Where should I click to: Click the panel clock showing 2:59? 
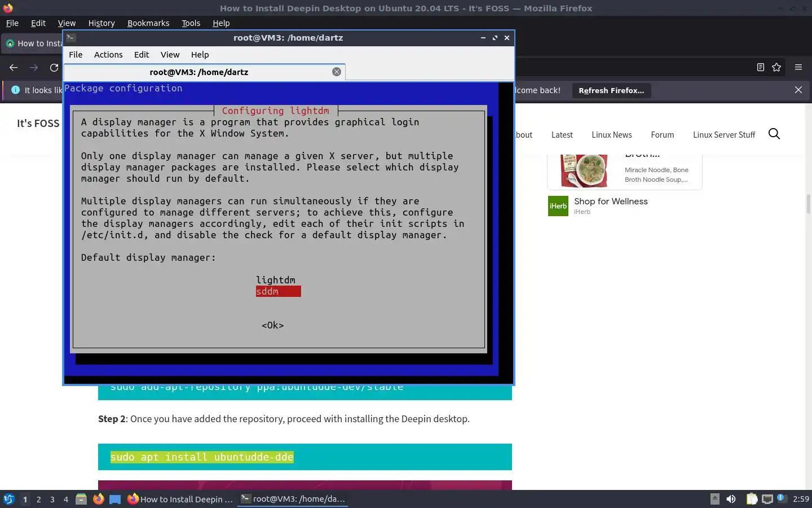pyautogui.click(x=801, y=499)
